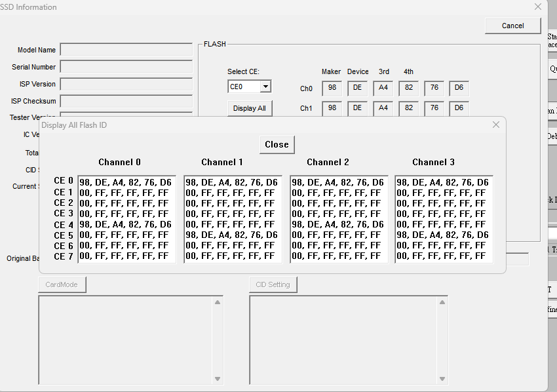This screenshot has height=392, width=557.
Task: Click the CE 7 row label
Action: tap(64, 256)
